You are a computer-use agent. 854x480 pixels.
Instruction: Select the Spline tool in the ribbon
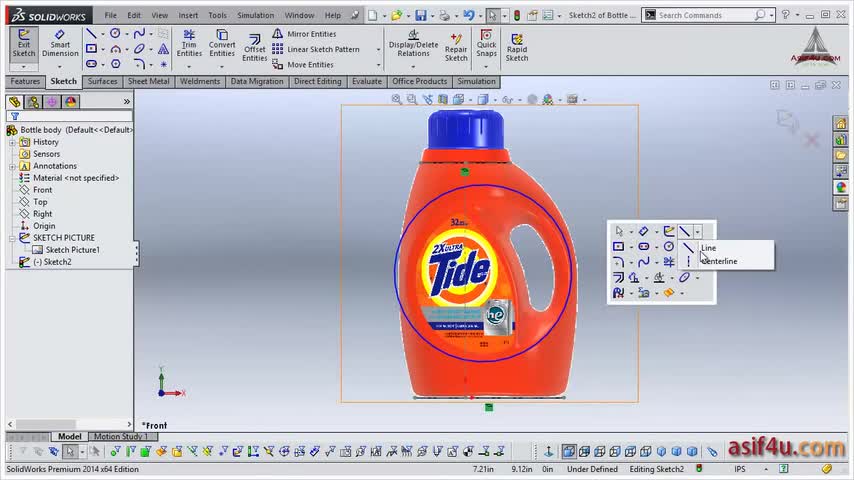[x=139, y=34]
